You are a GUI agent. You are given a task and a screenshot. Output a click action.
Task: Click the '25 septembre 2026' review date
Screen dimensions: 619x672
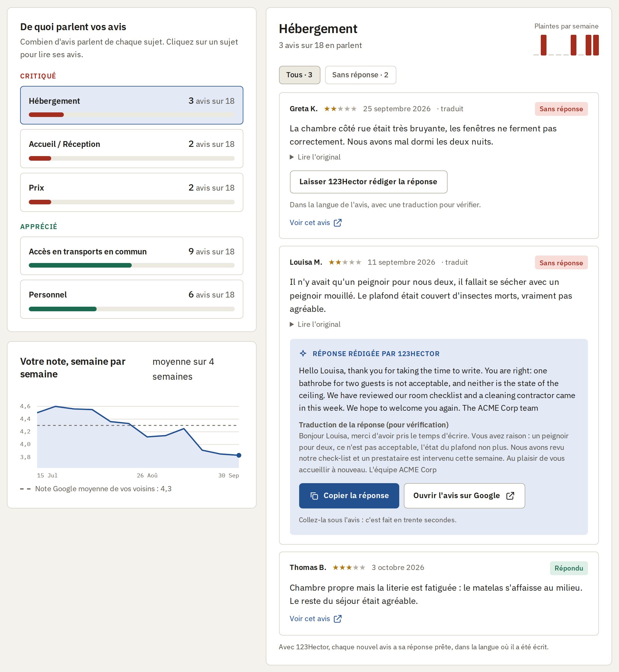pyautogui.click(x=397, y=109)
